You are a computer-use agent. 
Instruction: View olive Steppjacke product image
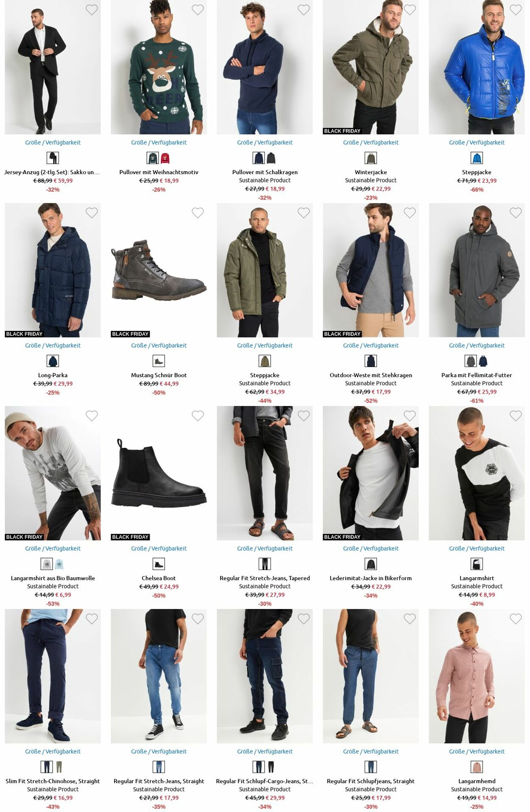tap(265, 270)
